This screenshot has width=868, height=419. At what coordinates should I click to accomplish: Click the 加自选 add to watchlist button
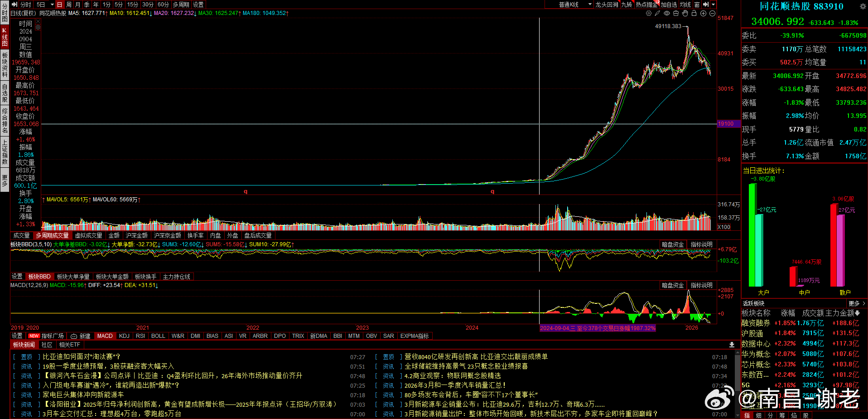click(669, 5)
